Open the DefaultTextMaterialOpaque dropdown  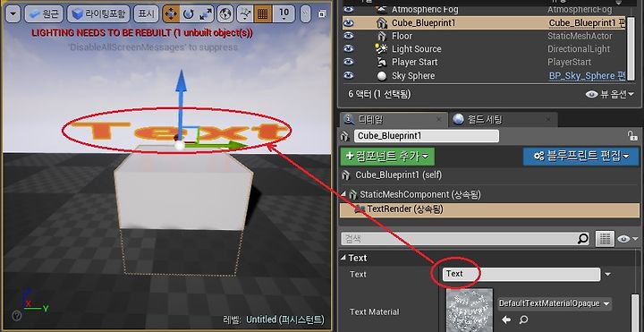pos(555,304)
